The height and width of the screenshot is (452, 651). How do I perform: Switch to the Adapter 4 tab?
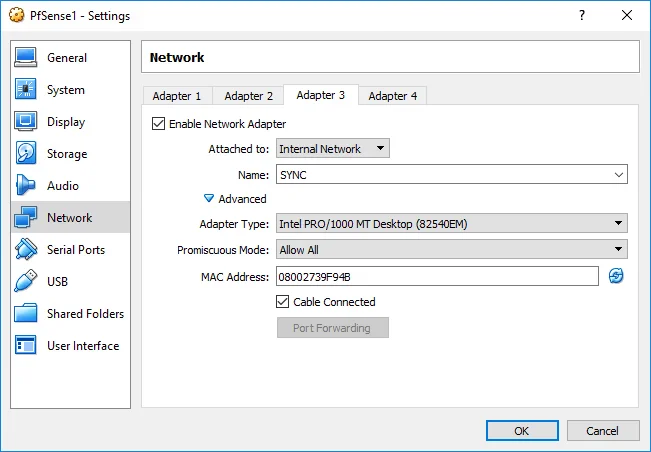[393, 96]
